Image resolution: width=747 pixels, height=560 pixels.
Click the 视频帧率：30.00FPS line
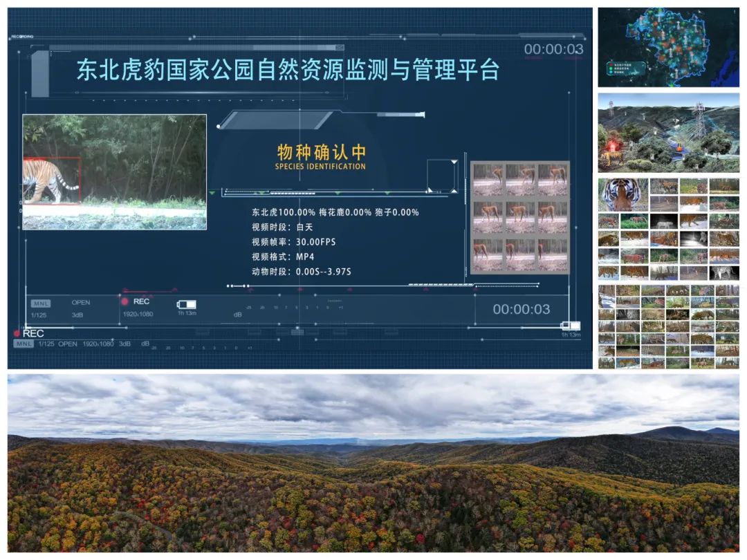click(x=293, y=242)
